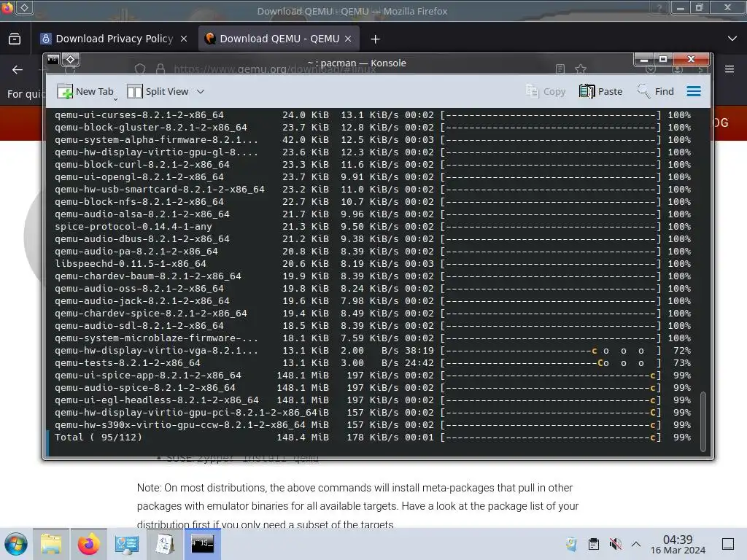Expand the New Tab dropdown arrow in Konsole
747x560 pixels.
pos(115,99)
